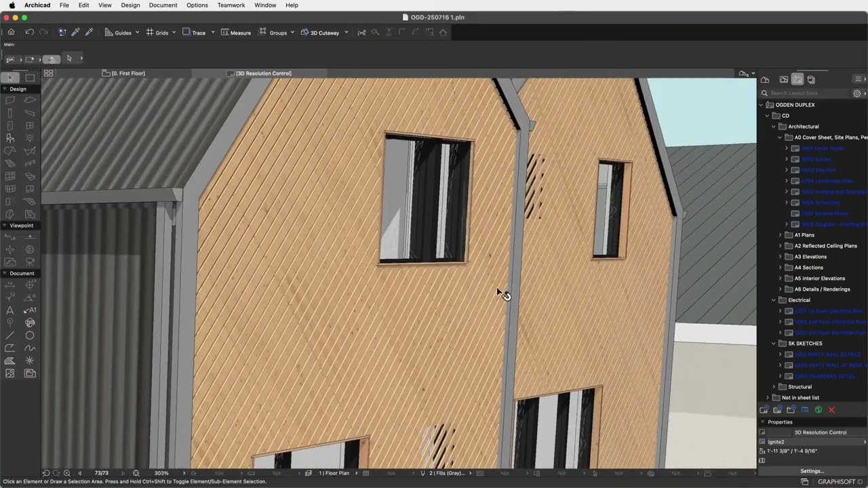Select the Arrow tool in toolbox
This screenshot has width=868, height=488.
point(10,78)
